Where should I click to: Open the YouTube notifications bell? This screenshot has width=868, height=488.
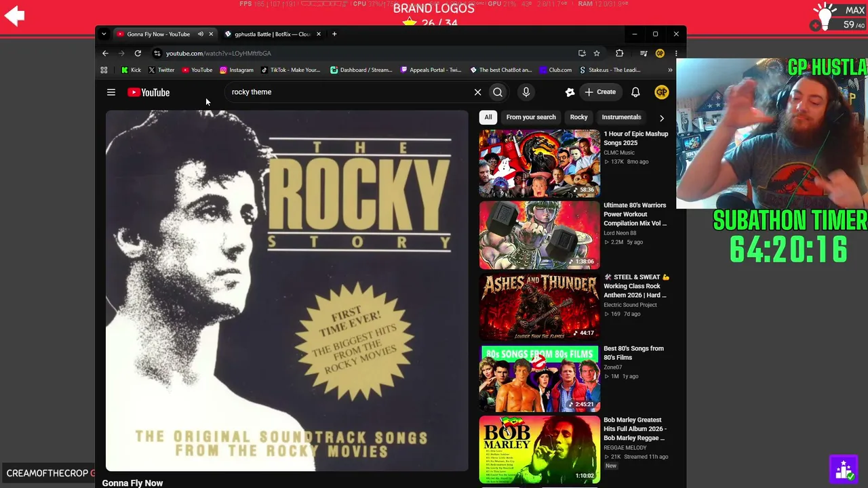coord(635,92)
